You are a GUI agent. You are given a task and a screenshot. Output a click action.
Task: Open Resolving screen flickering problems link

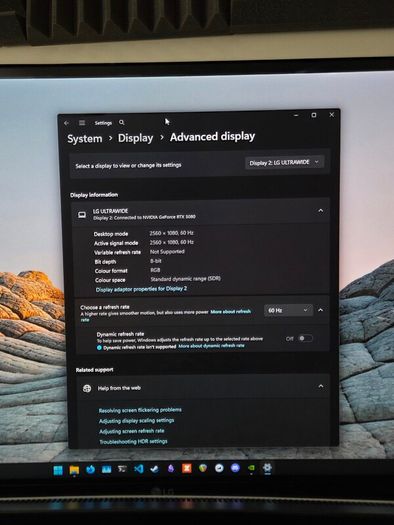pyautogui.click(x=140, y=410)
